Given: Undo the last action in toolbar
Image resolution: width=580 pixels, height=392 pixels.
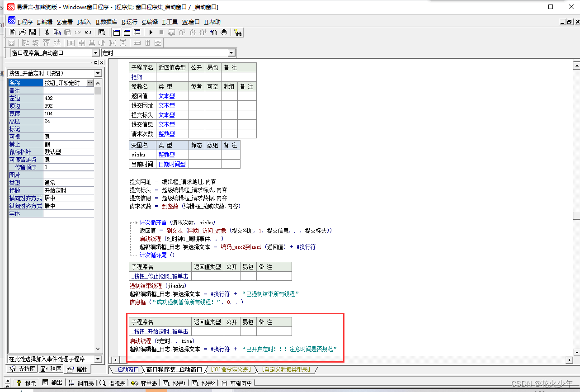Looking at the screenshot, I should [88, 32].
